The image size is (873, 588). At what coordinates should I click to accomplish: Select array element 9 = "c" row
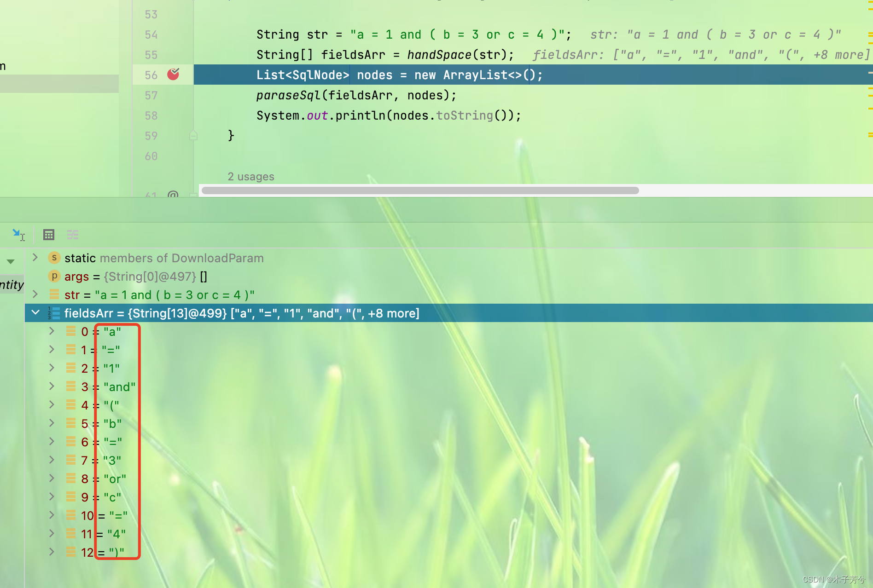449,497
